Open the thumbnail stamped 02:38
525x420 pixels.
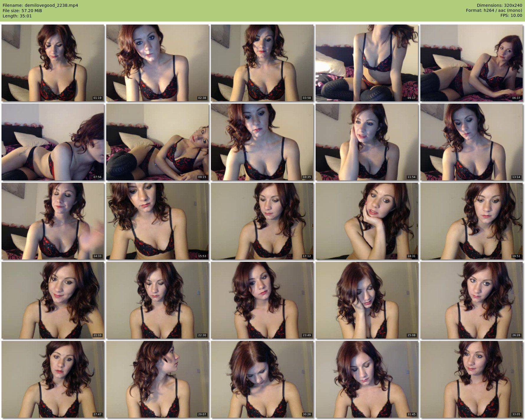coord(157,63)
